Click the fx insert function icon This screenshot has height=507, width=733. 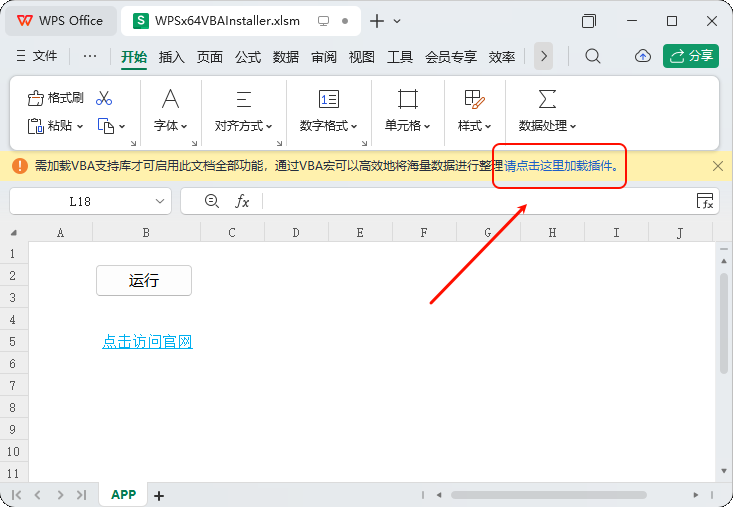point(242,201)
